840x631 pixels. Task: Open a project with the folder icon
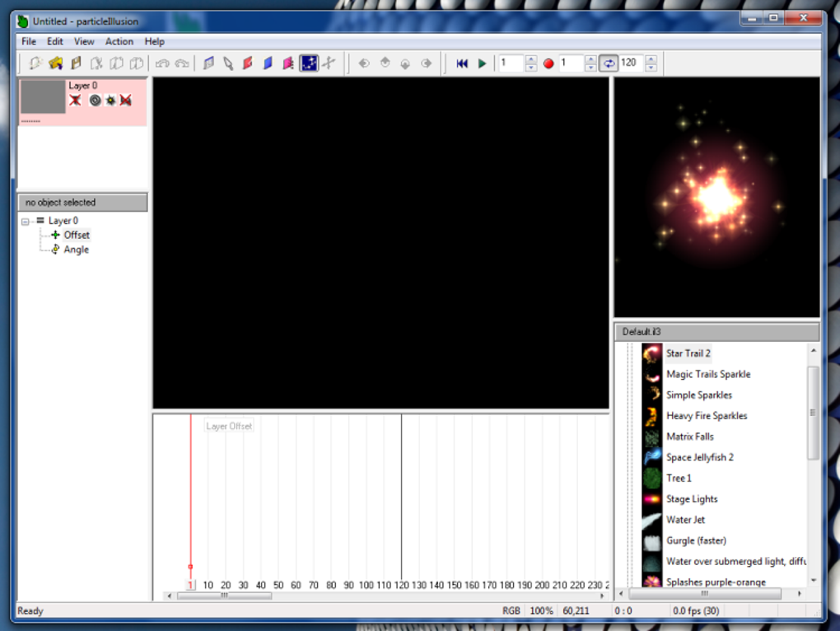click(x=56, y=63)
